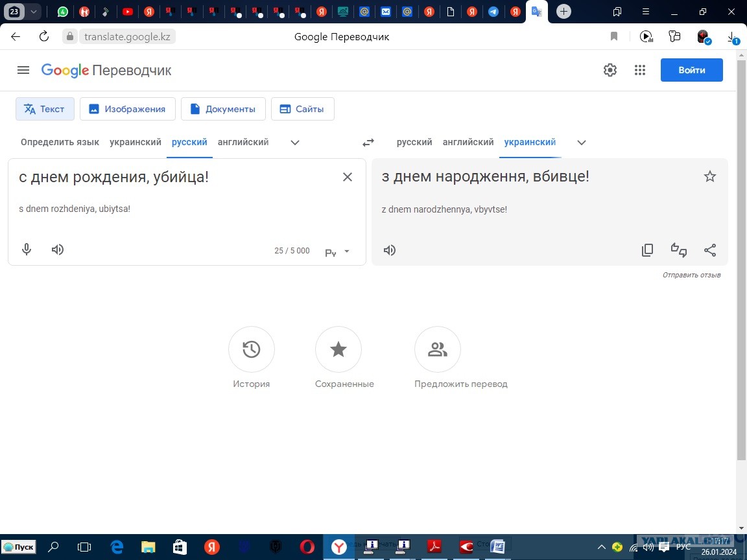Screen dimensions: 747x560
Task: Click the blue Войти sign-in button
Action: [x=691, y=70]
